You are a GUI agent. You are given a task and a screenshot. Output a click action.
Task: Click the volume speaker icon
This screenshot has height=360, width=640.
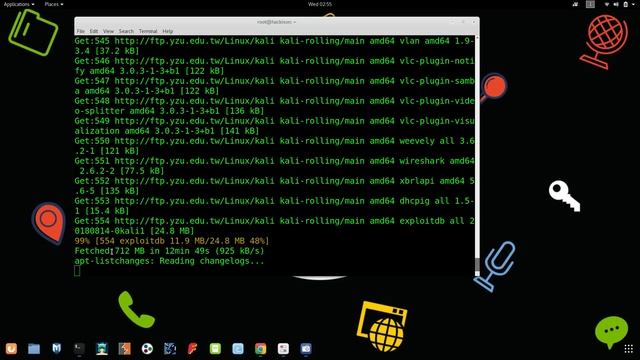(x=616, y=4)
